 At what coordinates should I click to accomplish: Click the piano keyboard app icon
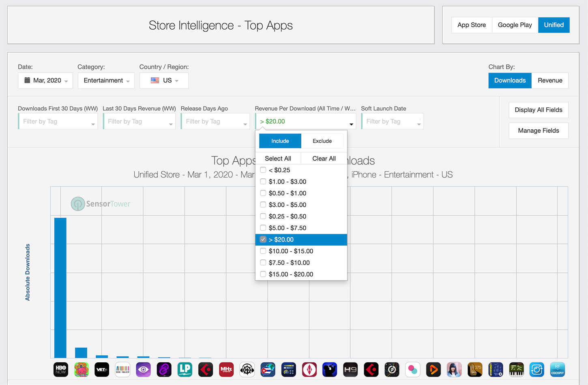coord(516,370)
